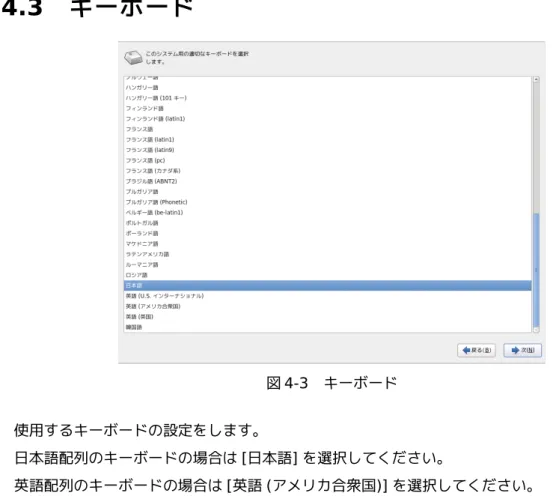Click the dialog's keyboard selection instruction text
The height and width of the screenshot is (496, 553).
point(197,58)
